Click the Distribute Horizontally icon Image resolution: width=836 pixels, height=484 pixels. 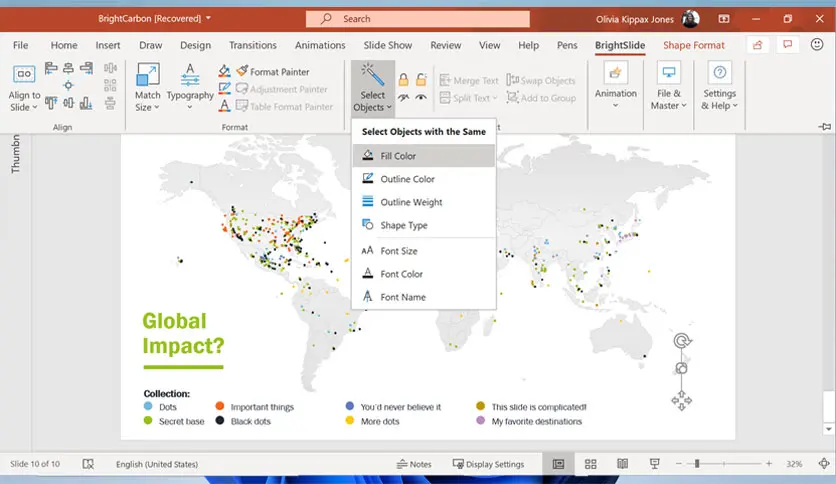(x=110, y=68)
